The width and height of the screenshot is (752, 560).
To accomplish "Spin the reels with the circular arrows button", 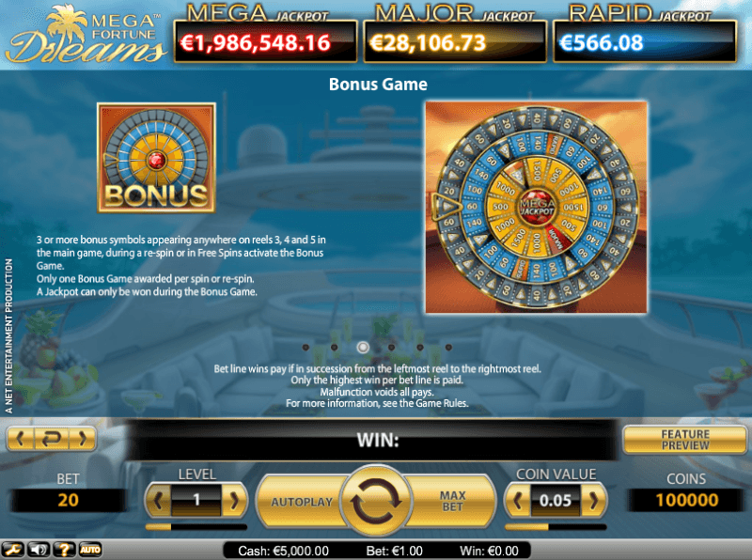I will [x=377, y=501].
